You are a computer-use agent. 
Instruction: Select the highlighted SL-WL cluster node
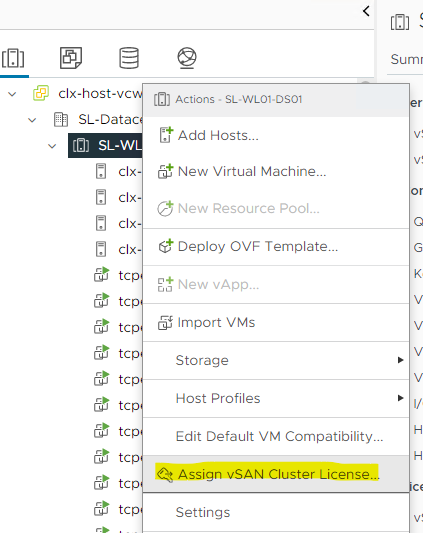coord(105,145)
